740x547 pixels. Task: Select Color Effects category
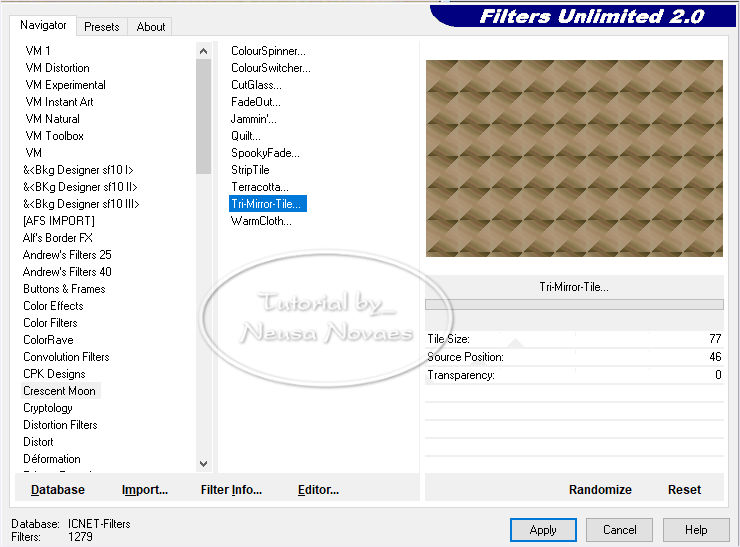tap(53, 305)
